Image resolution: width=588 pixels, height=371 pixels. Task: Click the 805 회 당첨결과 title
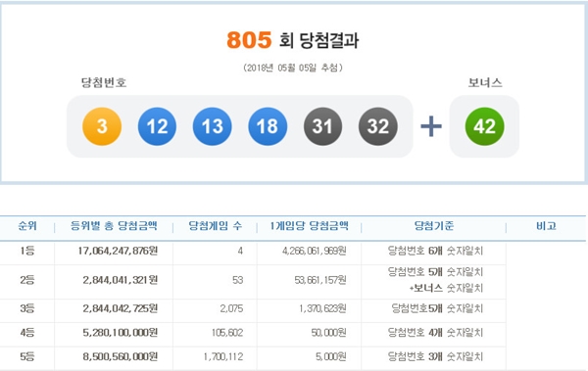point(292,40)
